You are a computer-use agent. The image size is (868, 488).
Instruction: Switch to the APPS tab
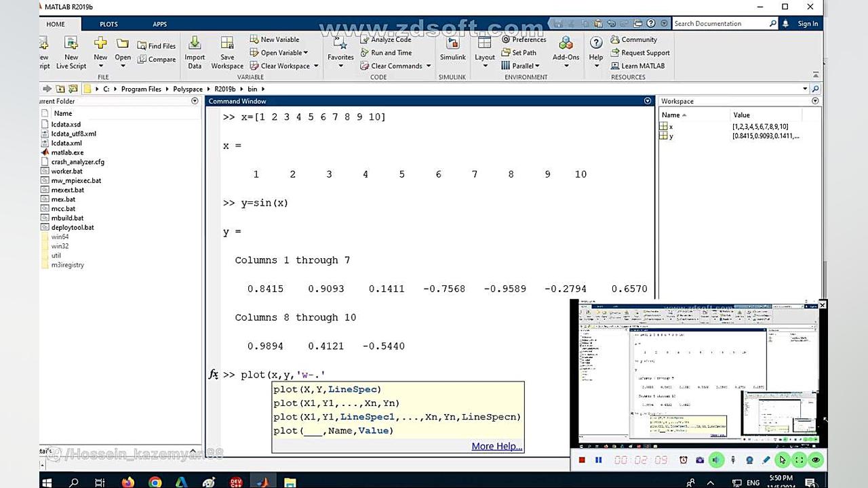(x=159, y=24)
